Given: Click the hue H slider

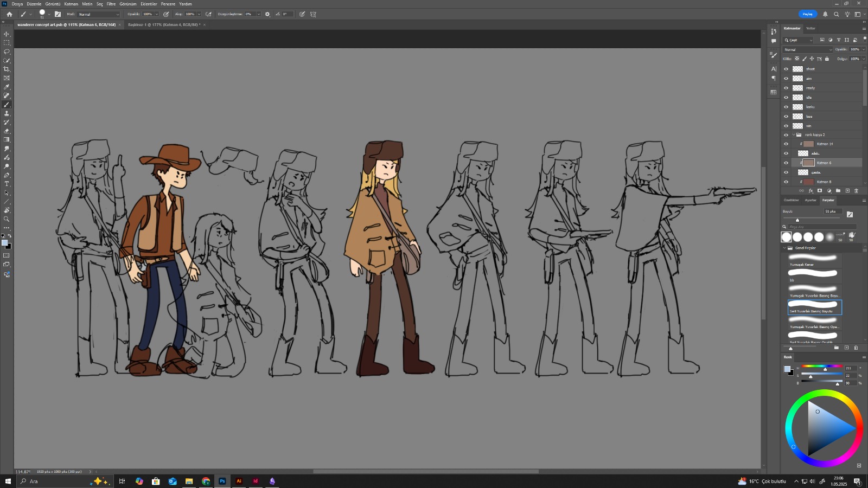Looking at the screenshot, I should tap(822, 367).
